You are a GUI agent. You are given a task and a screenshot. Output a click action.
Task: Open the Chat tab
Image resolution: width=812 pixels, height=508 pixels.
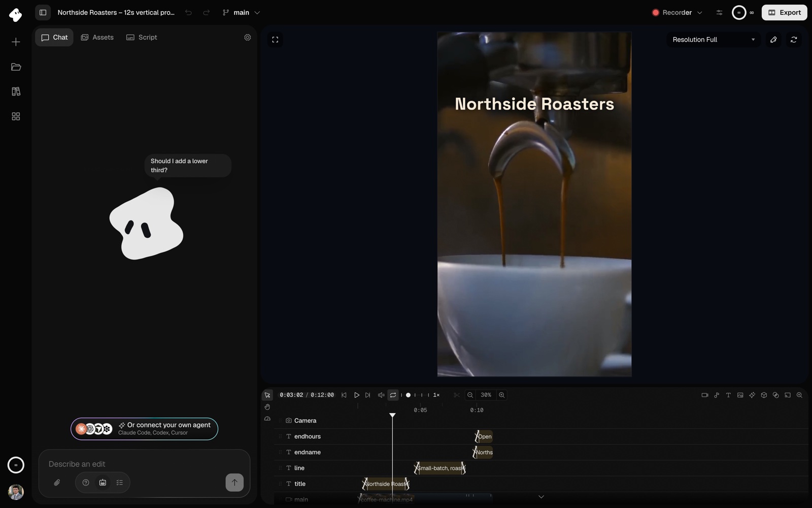click(54, 38)
